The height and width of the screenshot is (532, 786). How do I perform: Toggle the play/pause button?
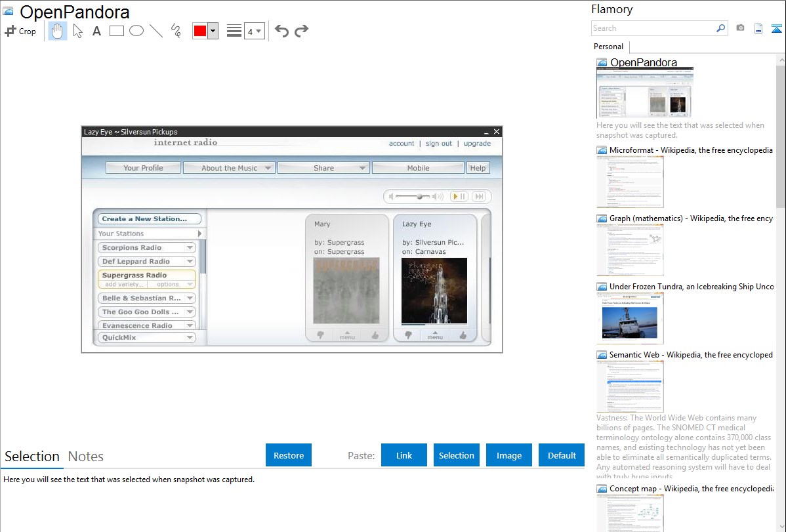coord(459,197)
